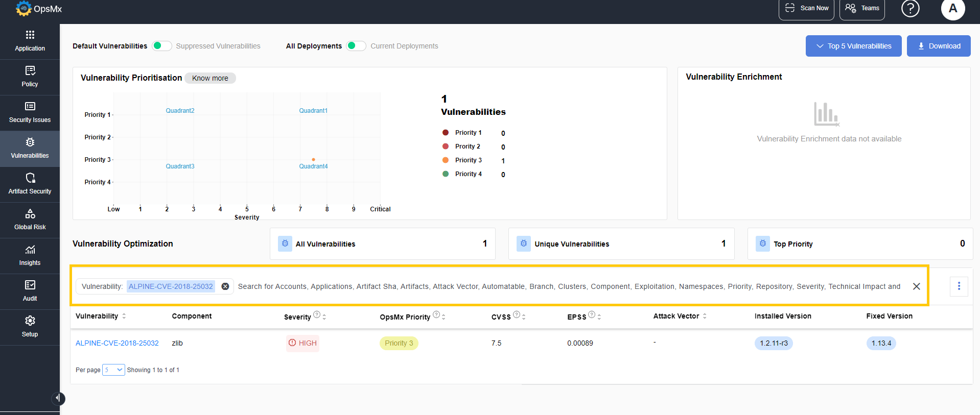Toggle Default/Suppressed Vulnerabilities switch
This screenshot has width=980, height=415.
click(x=162, y=46)
